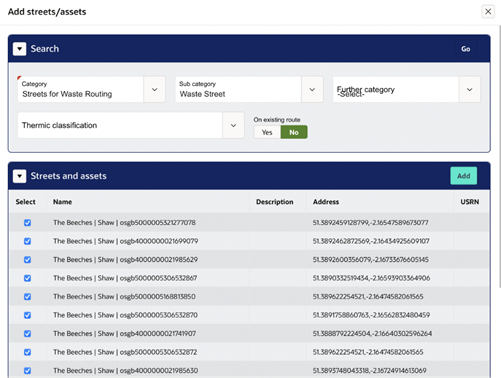Screen dimensions: 501x378
Task: Click name The Beeches | Shaw | osgb4000000021699079
Action: [126, 241]
